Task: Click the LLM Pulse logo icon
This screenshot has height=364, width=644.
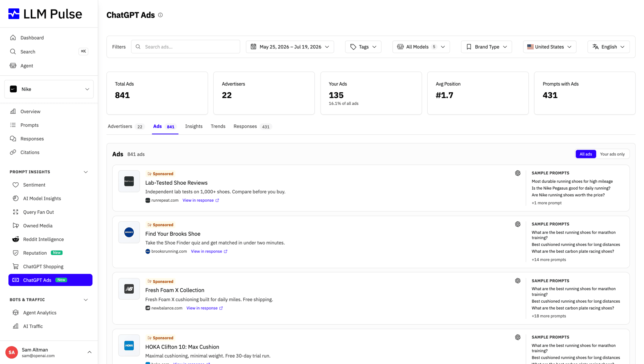Action: pos(14,14)
